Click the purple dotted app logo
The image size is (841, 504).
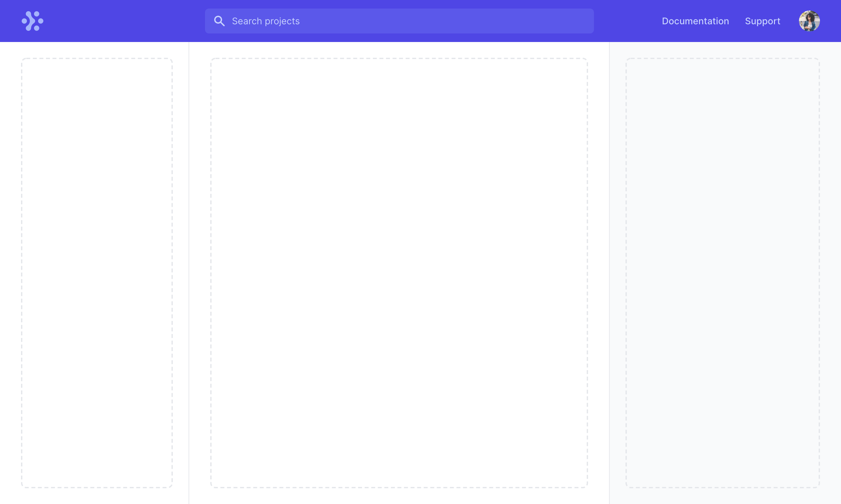33,21
